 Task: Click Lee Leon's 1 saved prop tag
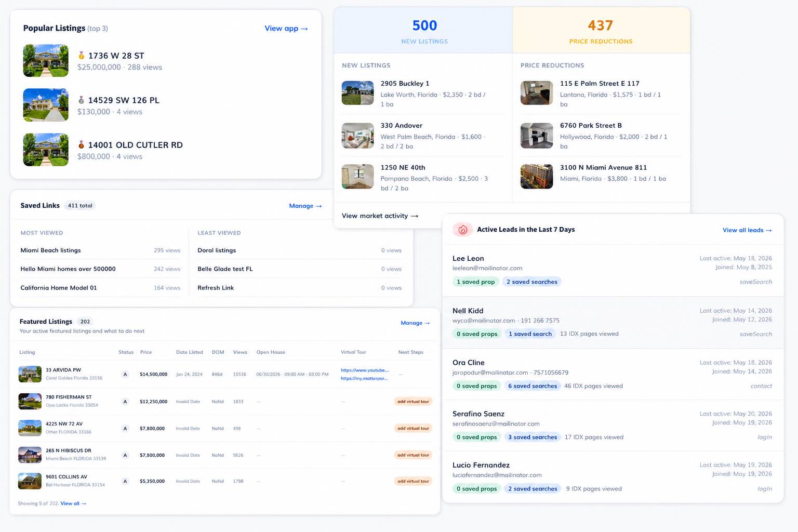click(x=475, y=282)
